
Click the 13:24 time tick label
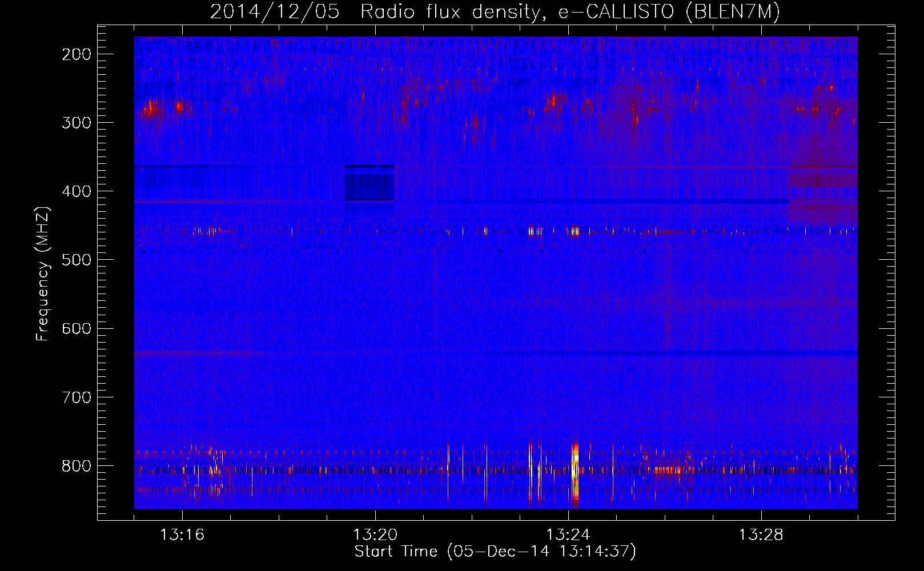pyautogui.click(x=568, y=535)
